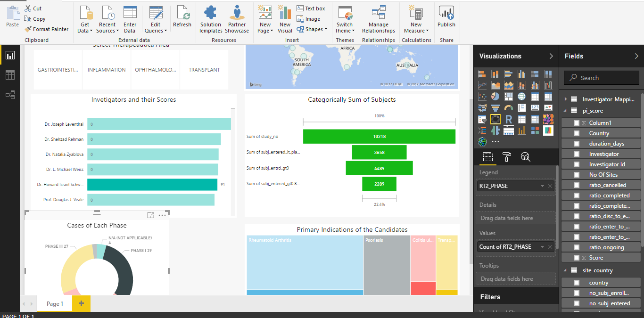The height and width of the screenshot is (318, 644).
Task: Insert a Text box
Action: point(311,8)
